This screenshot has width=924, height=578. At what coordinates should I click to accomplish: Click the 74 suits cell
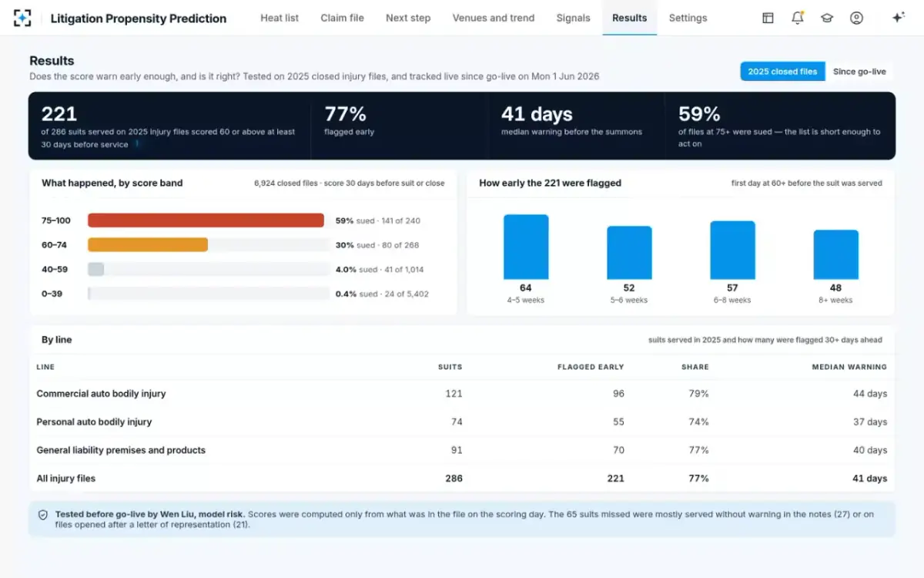tap(457, 422)
